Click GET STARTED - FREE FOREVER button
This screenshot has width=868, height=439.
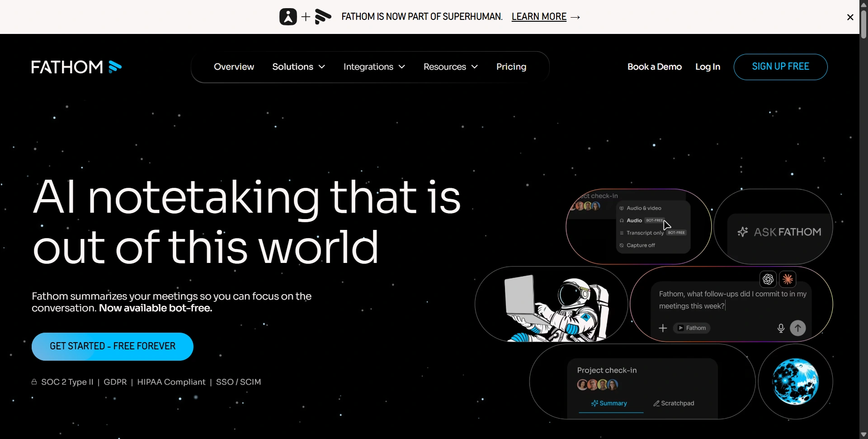tap(113, 346)
